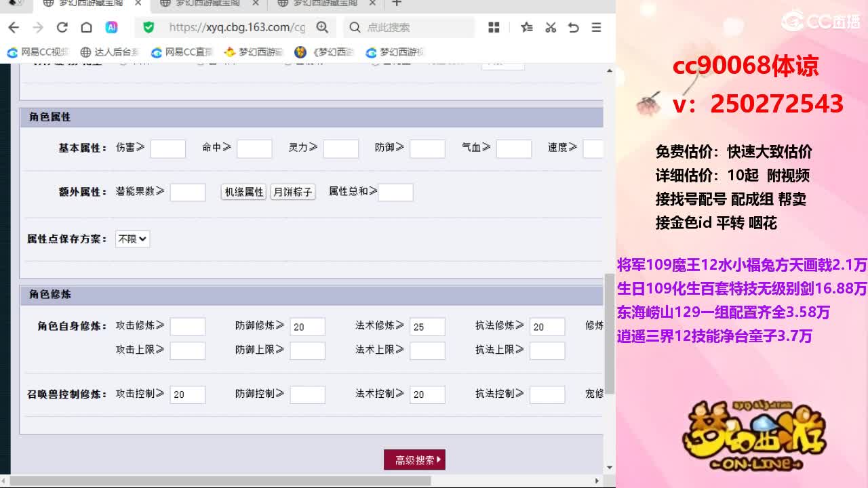Viewport: 868px width, 488px height.
Task: Open the browser home page icon
Action: pyautogui.click(x=86, y=28)
